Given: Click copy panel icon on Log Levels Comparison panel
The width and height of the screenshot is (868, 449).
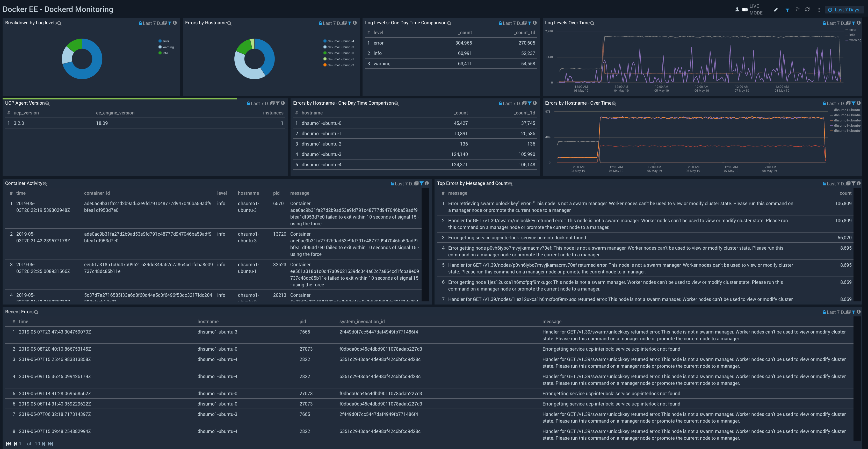Looking at the screenshot, I should click(x=525, y=23).
